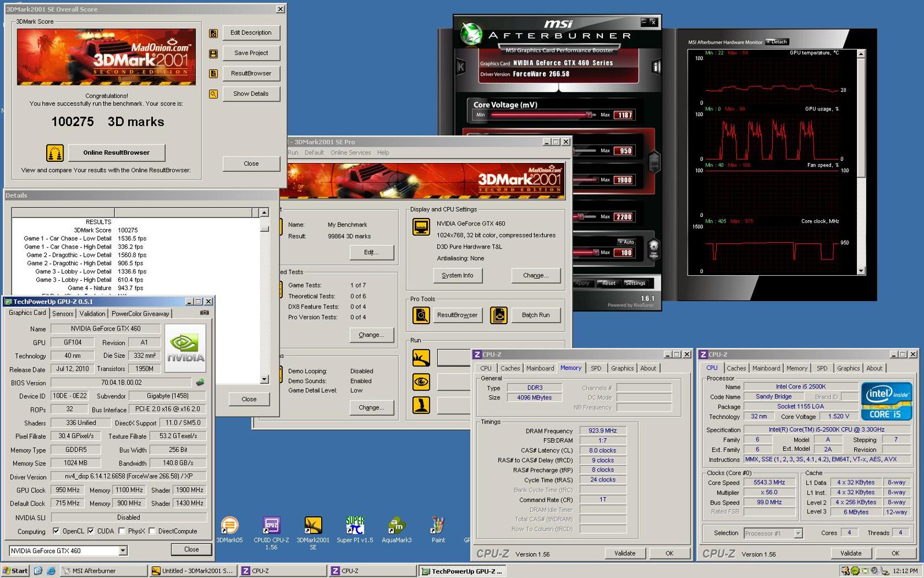Click Change button in Display and CPU Settings

(x=535, y=275)
